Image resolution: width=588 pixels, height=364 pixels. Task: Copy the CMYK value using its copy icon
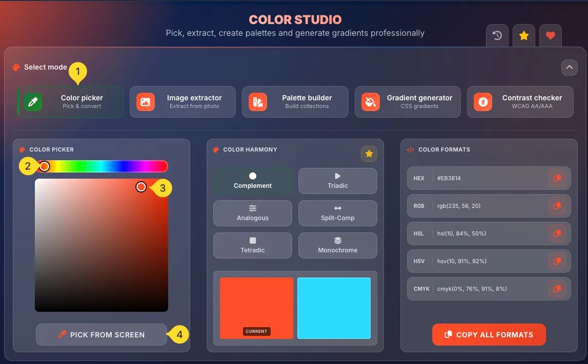pos(557,289)
